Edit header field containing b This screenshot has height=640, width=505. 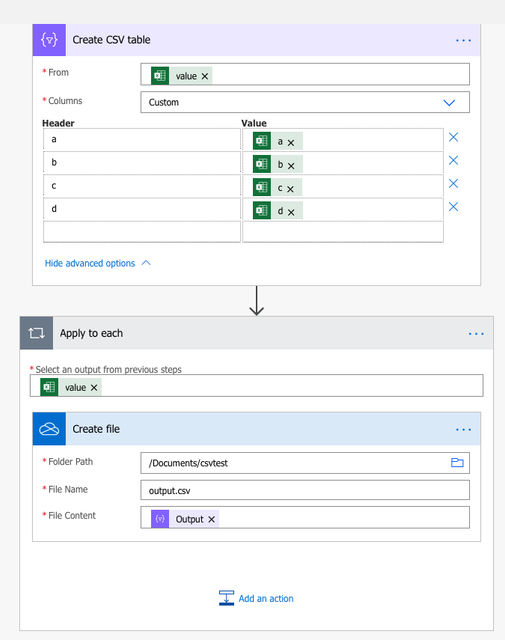click(142, 162)
